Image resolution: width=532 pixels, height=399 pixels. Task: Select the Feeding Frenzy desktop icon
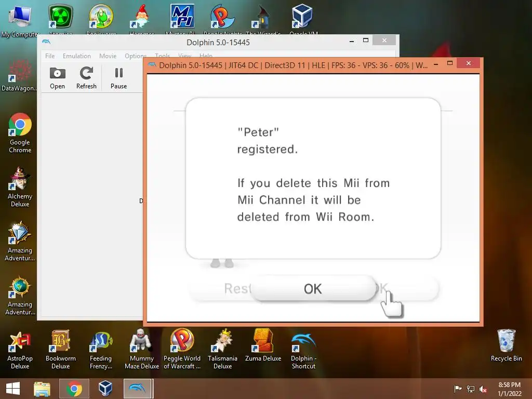(x=101, y=349)
